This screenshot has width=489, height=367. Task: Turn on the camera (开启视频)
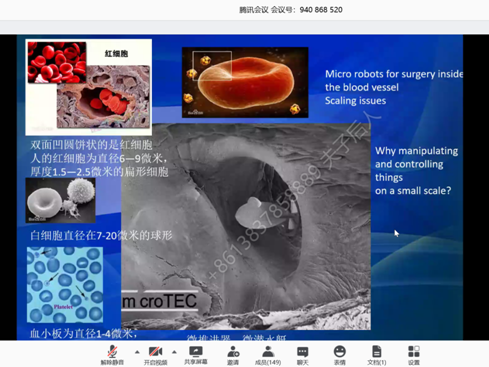pos(155,355)
